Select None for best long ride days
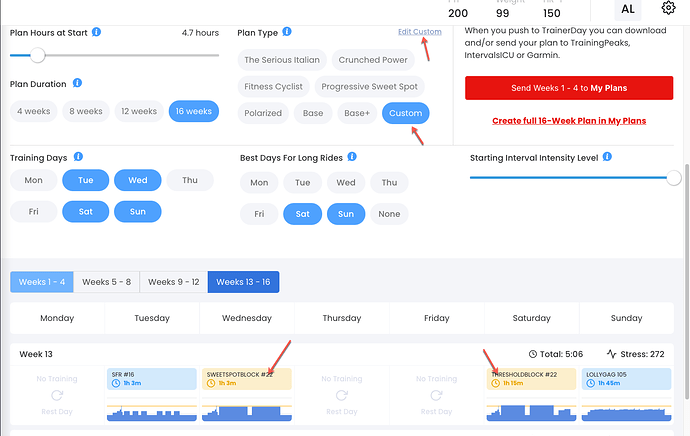This screenshot has height=436, width=690. click(x=389, y=214)
